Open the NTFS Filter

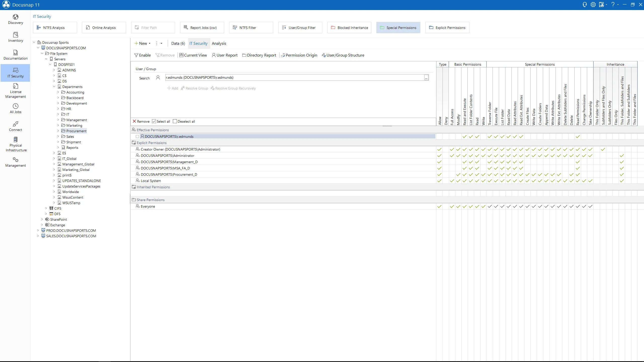tap(251, 28)
